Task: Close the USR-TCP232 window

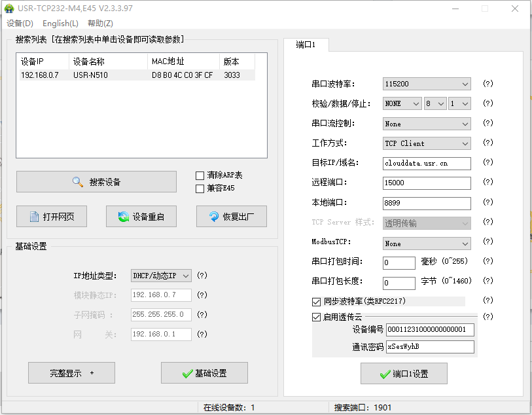Action: [x=515, y=9]
